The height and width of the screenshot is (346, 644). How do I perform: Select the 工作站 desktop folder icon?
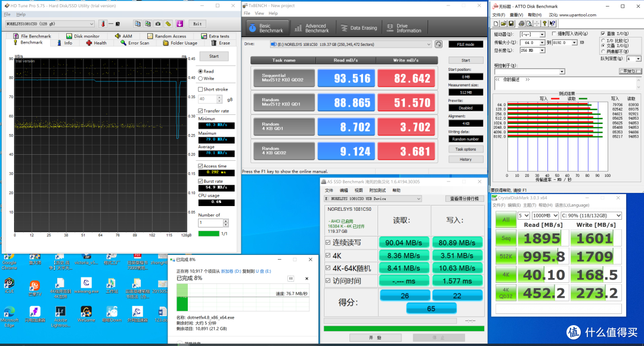112,286
